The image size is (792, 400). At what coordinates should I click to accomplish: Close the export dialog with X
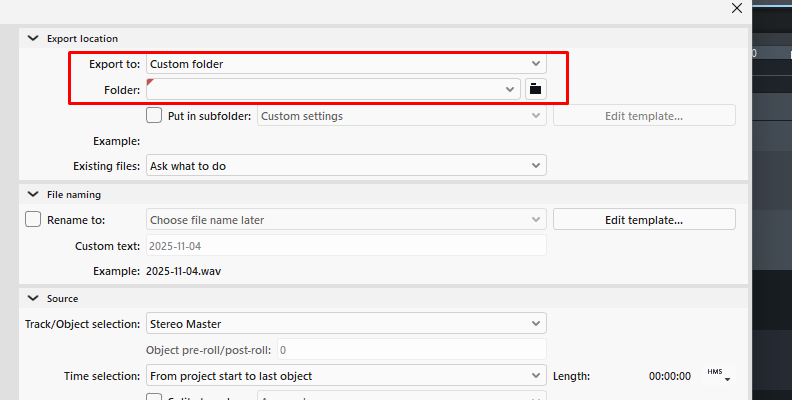point(737,8)
